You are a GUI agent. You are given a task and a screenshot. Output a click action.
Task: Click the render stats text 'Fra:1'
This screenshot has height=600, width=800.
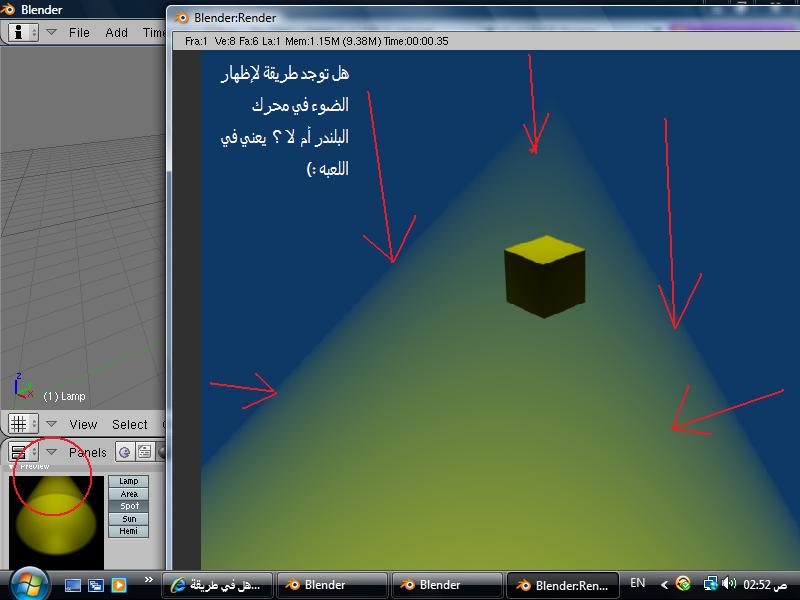point(196,41)
